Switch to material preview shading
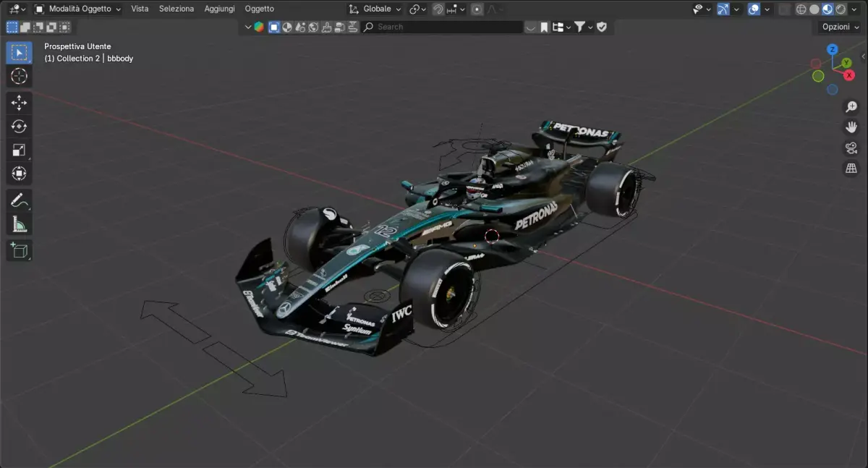The width and height of the screenshot is (868, 468). click(x=827, y=9)
